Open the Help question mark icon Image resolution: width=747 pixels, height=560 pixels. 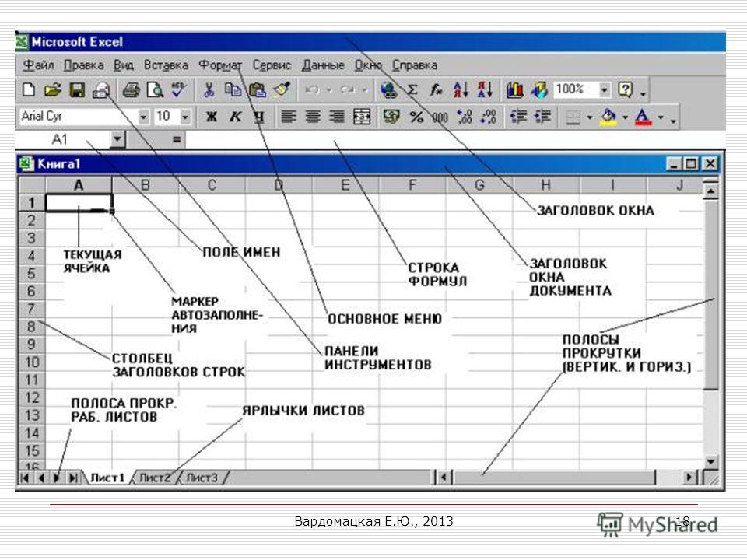coord(626,89)
